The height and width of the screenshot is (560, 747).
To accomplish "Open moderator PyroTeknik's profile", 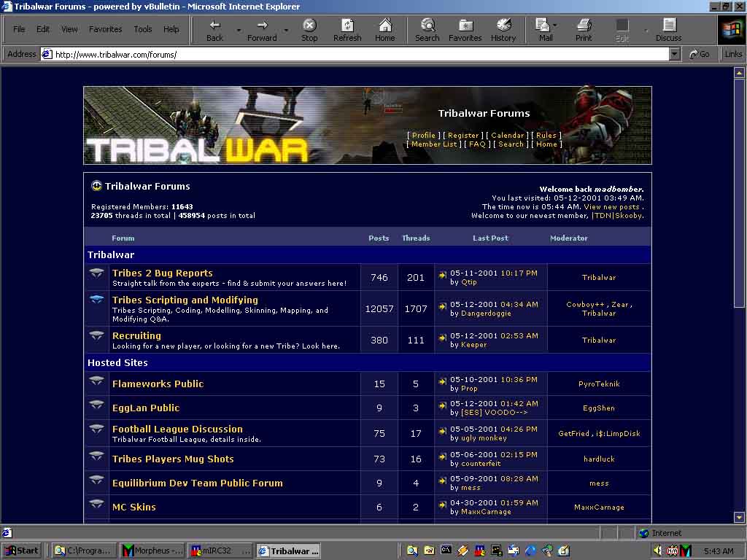I will 599,384.
